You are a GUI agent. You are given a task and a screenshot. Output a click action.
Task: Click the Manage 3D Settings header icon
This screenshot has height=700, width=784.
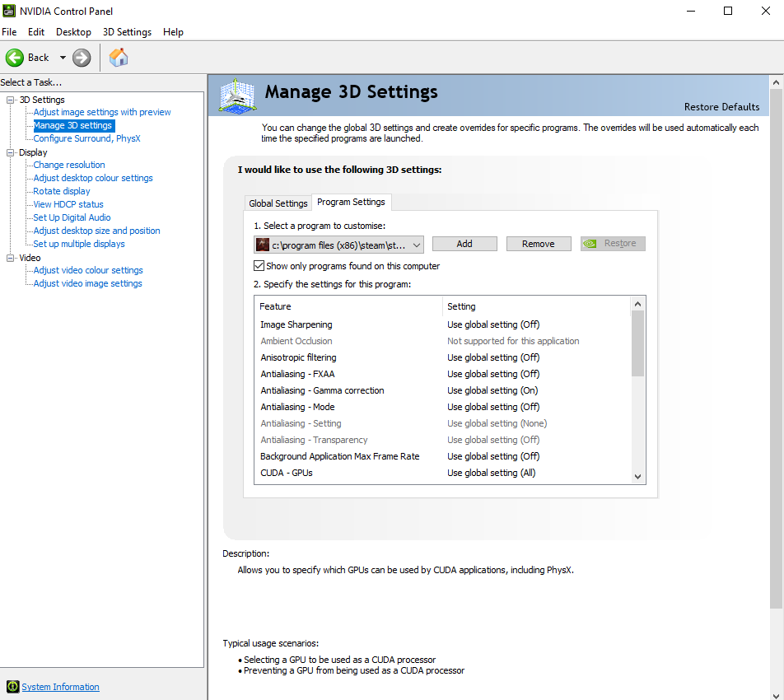pos(237,96)
